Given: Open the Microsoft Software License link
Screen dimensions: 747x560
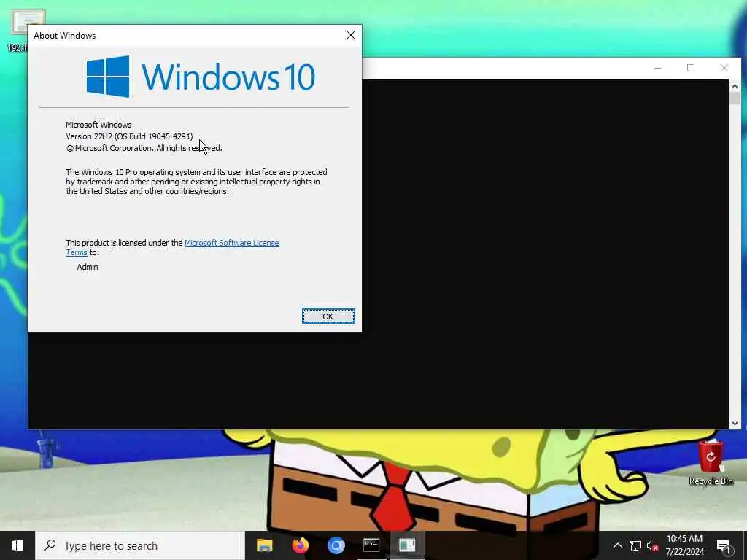Looking at the screenshot, I should tap(231, 243).
